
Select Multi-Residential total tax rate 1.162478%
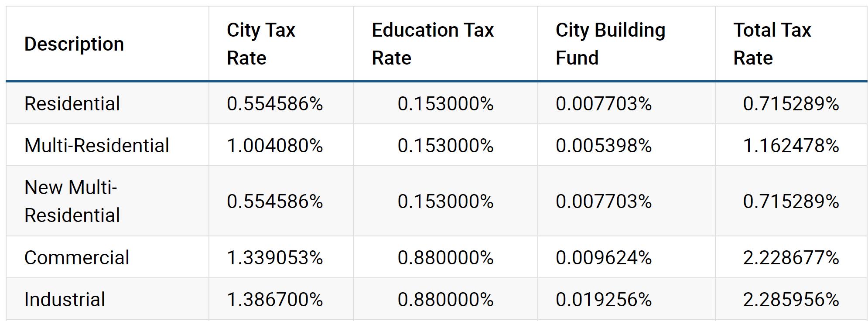click(791, 146)
